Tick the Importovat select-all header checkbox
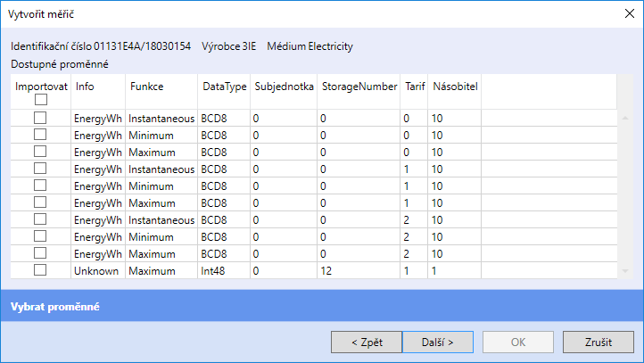This screenshot has height=363, width=644. pyautogui.click(x=41, y=99)
